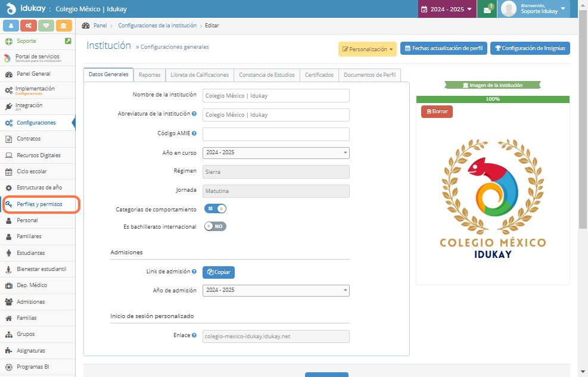Switch to the Datos Generales tab
Image resolution: width=588 pixels, height=377 pixels.
108,74
